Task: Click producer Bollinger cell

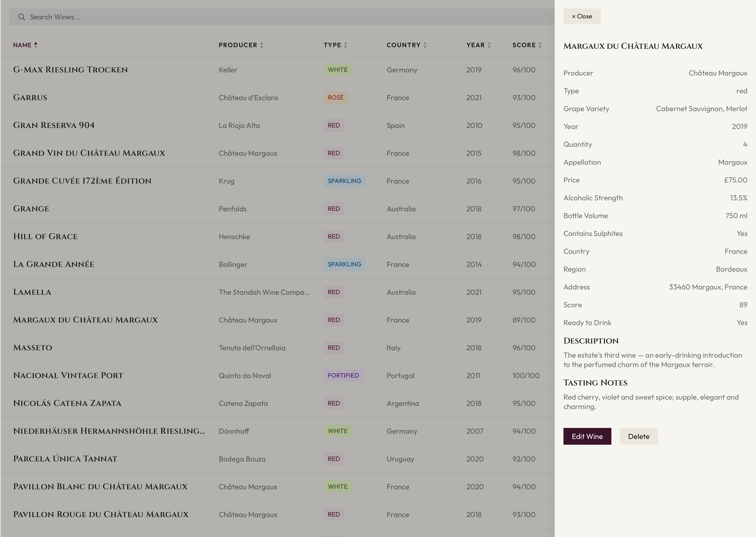Action: click(x=233, y=264)
